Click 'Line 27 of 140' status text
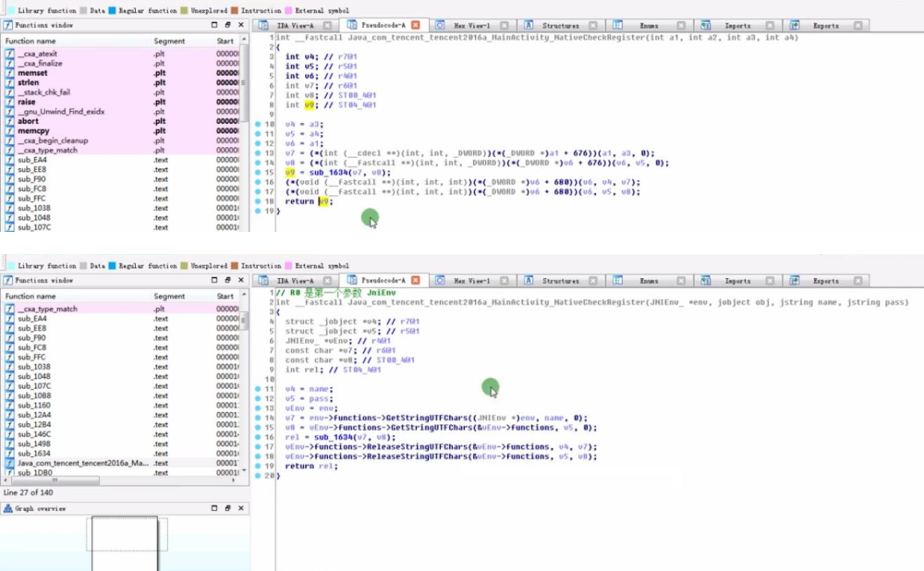 click(29, 492)
